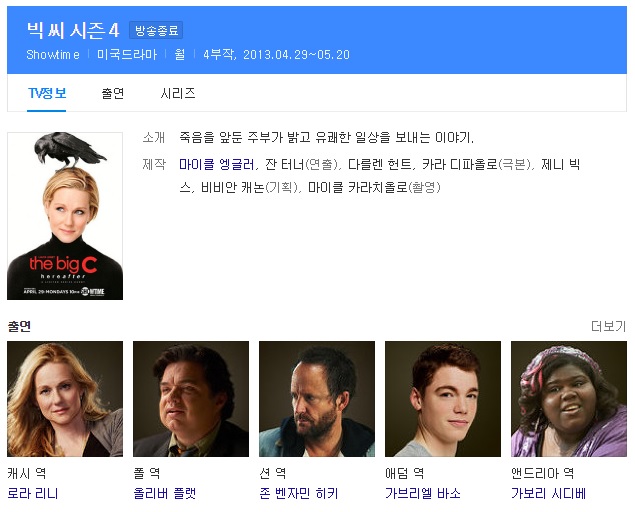Screen dimensions: 635x512
Task: Open the TV정보 tab
Action: (47, 93)
